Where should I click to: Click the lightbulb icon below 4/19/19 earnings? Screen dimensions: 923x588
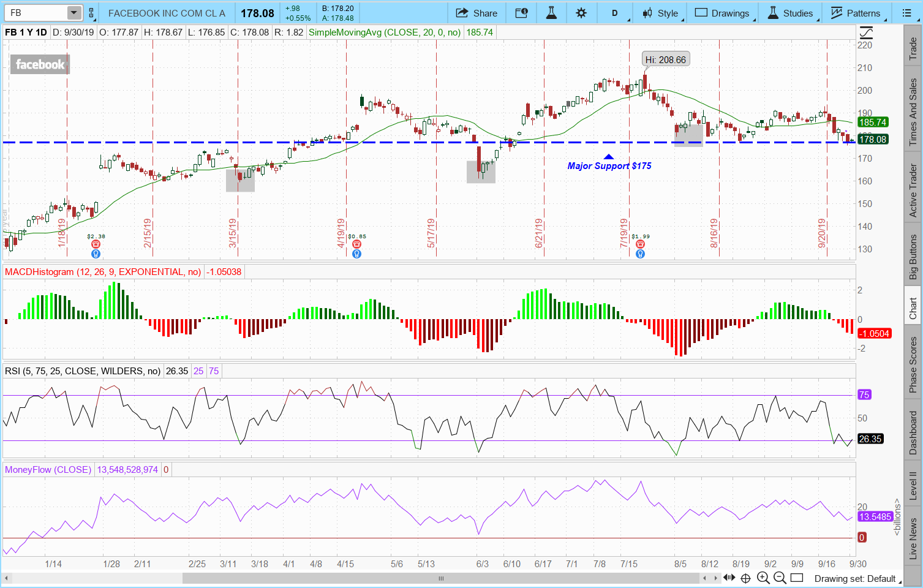pos(357,254)
